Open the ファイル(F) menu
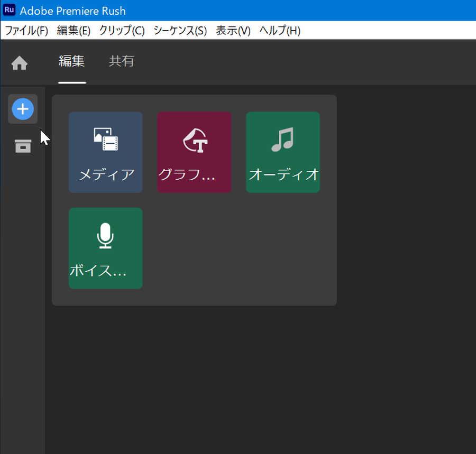 coord(26,31)
